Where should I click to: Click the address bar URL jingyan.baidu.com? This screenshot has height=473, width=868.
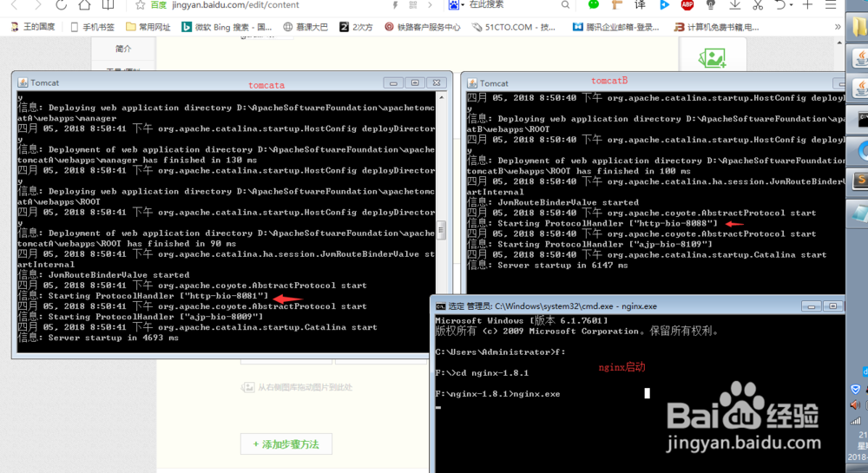[234, 5]
